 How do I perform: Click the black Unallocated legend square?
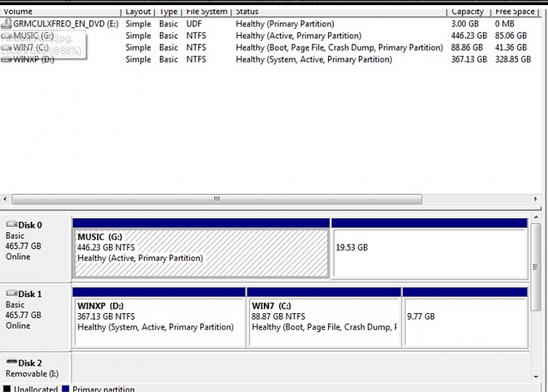coord(7,388)
